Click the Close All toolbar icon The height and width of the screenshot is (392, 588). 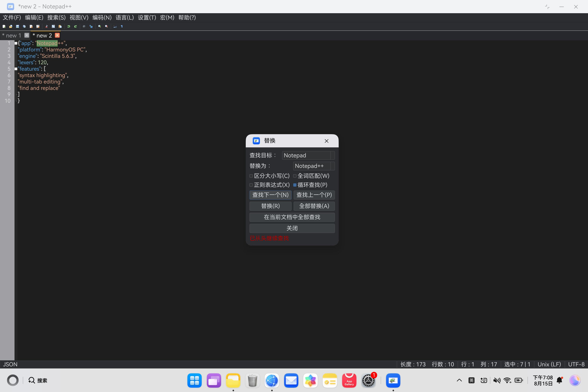(38, 26)
